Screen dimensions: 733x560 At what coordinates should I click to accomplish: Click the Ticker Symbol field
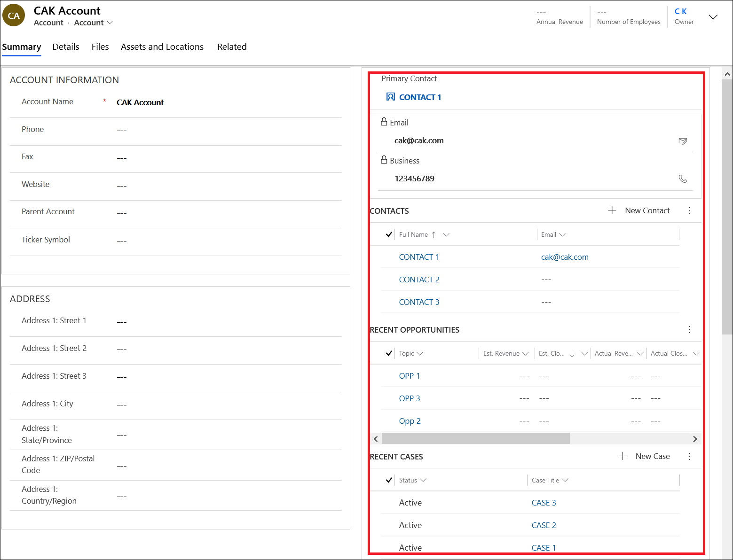pos(176,240)
